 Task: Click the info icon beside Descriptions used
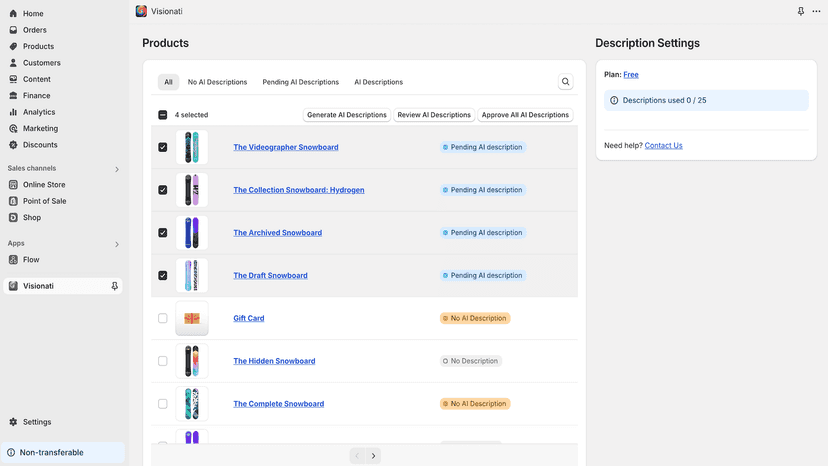coord(614,100)
